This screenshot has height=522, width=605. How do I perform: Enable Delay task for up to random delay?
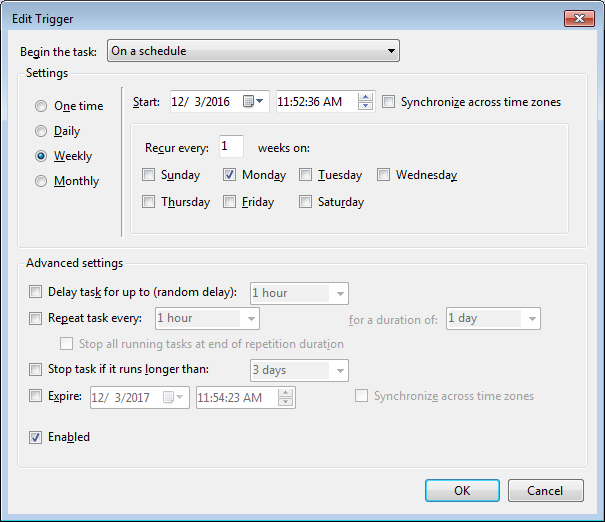click(35, 292)
